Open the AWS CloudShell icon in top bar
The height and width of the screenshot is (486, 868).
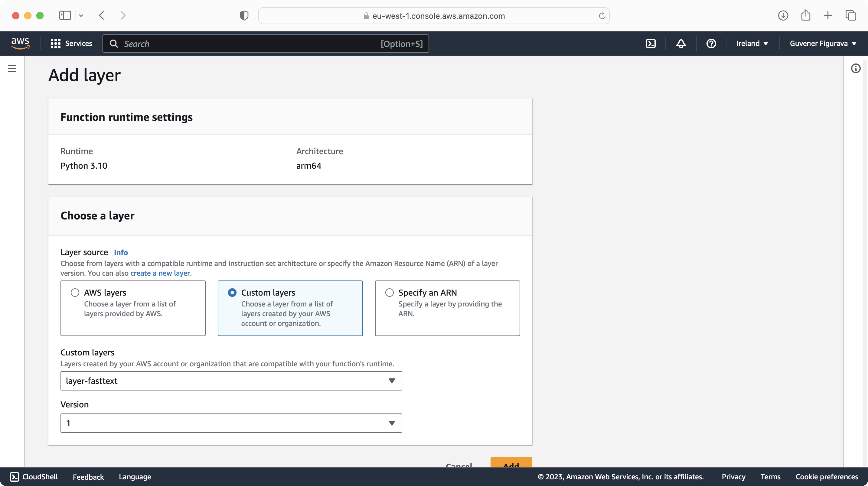(x=651, y=44)
